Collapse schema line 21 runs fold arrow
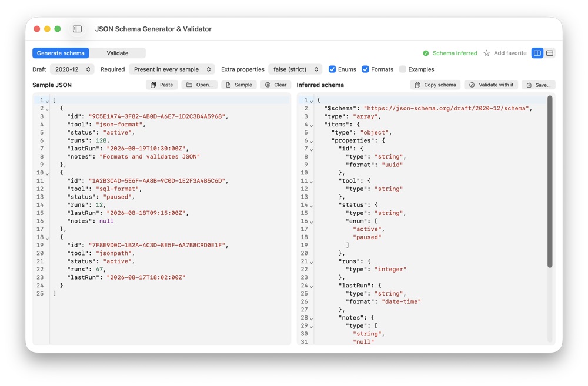 (311, 262)
